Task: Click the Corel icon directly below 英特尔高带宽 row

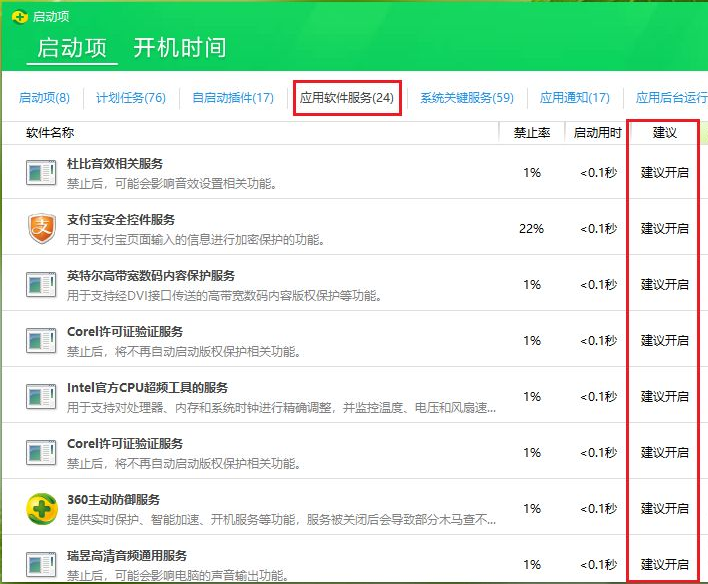Action: point(42,341)
